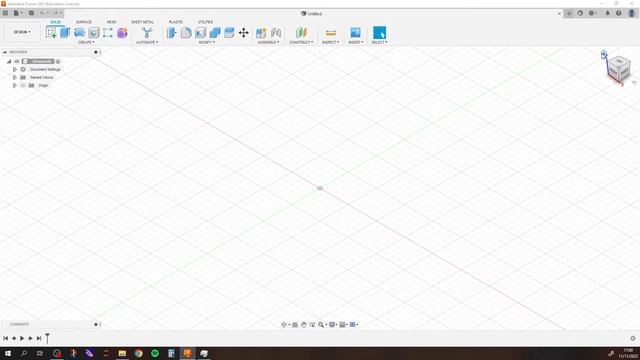Expand the Origin node
The height and width of the screenshot is (360, 640).
(x=15, y=85)
